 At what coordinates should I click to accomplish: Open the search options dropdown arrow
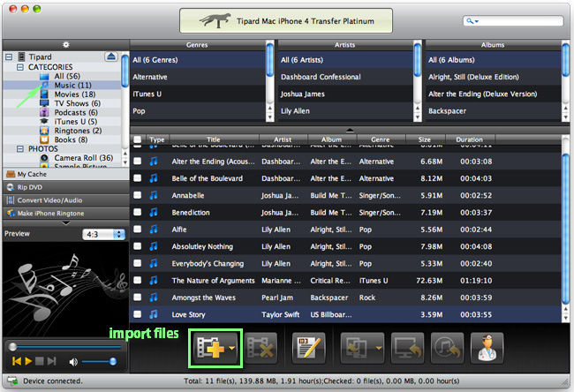477,21
